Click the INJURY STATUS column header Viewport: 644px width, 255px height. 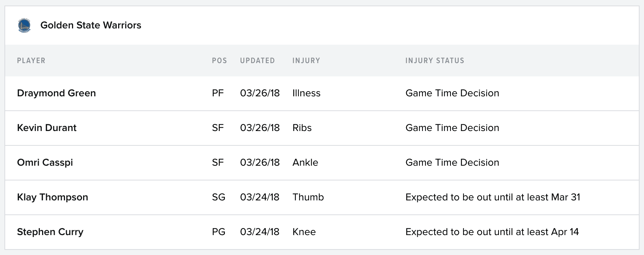[435, 61]
